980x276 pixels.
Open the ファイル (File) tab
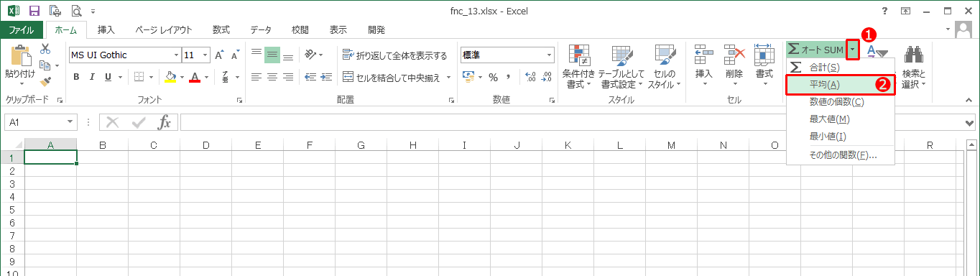click(21, 29)
